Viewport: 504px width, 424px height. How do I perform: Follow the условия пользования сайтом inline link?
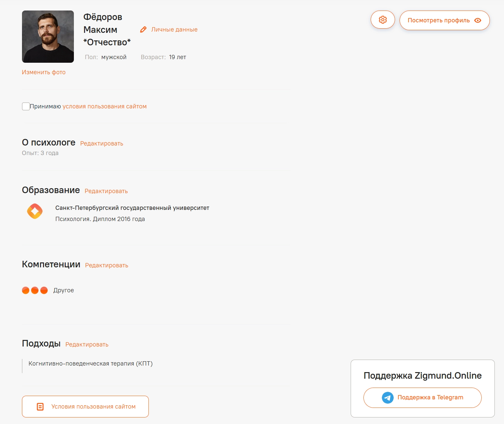pyautogui.click(x=104, y=106)
